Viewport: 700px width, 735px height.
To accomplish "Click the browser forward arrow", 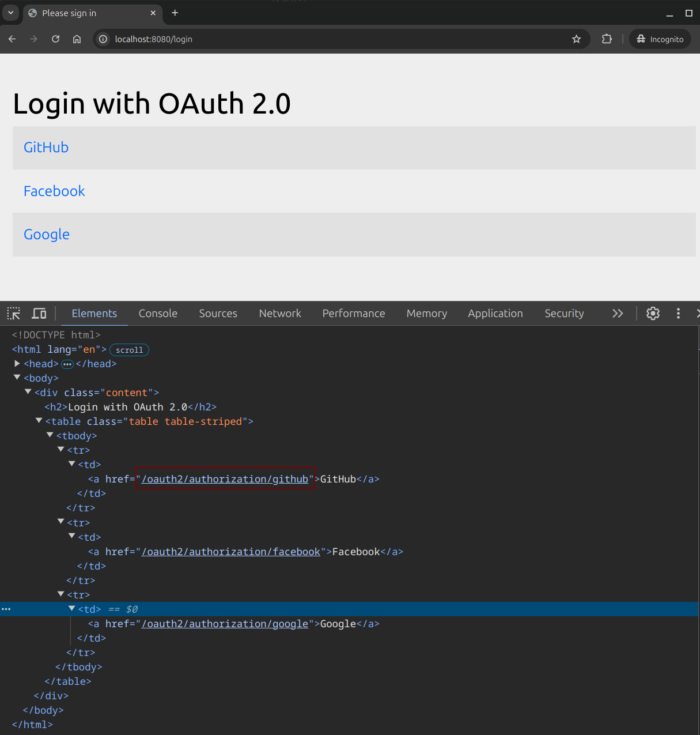I will 33,39.
